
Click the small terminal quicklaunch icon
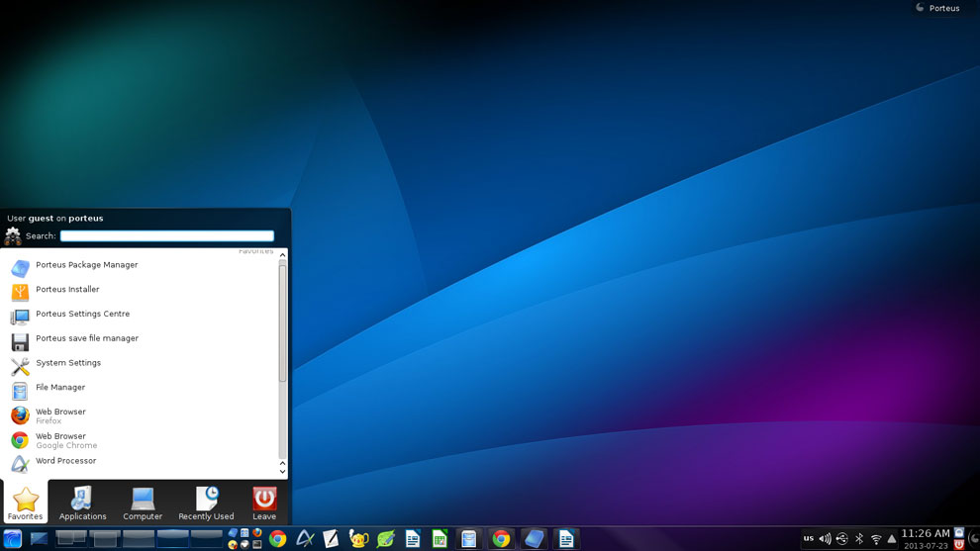(256, 544)
